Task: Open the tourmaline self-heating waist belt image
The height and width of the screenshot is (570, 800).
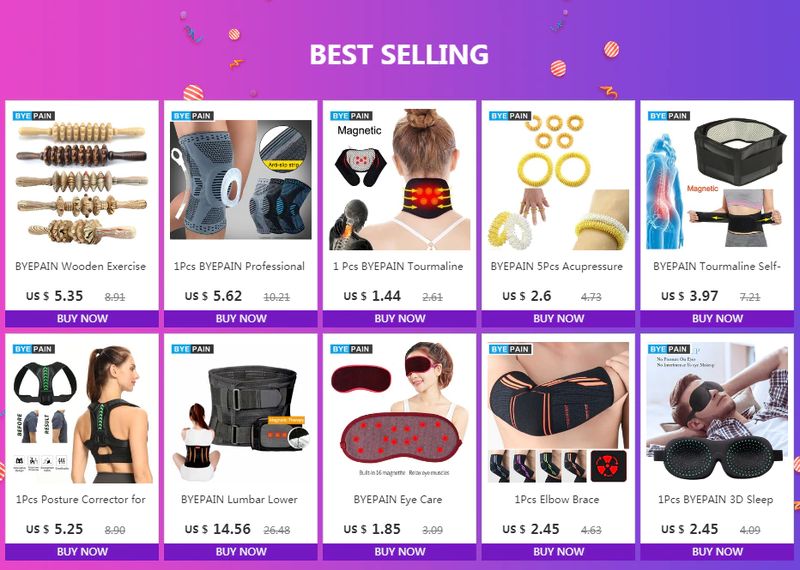Action: (x=717, y=179)
